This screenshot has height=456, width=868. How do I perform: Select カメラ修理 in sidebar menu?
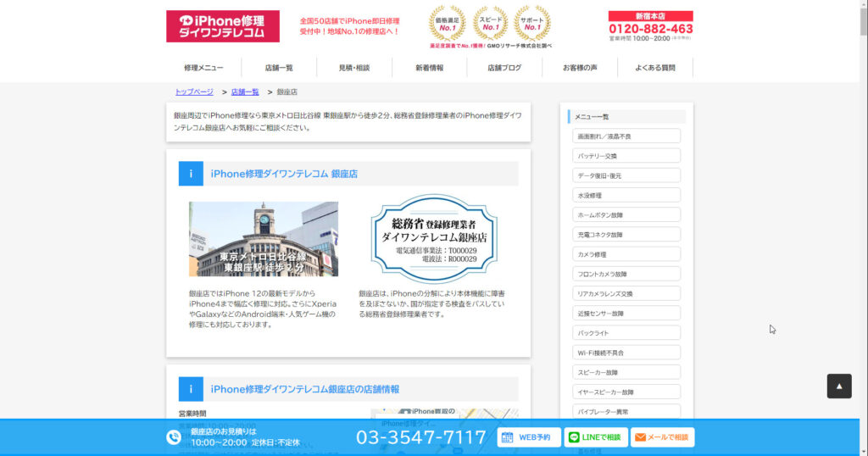(626, 254)
